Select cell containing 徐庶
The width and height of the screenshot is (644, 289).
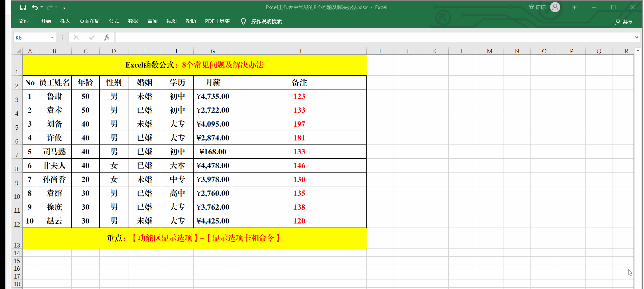pos(54,207)
